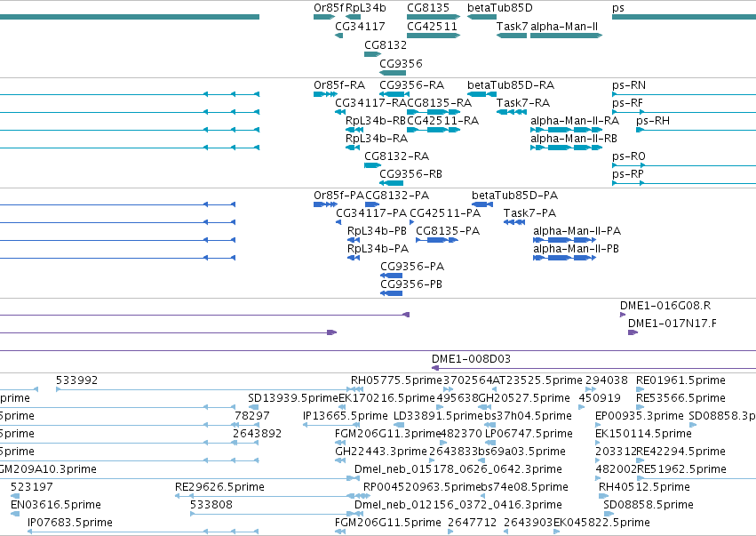Viewport: 756px width, 536px height.
Task: Select the alpha-Man-II-RB transcript
Action: click(566, 148)
